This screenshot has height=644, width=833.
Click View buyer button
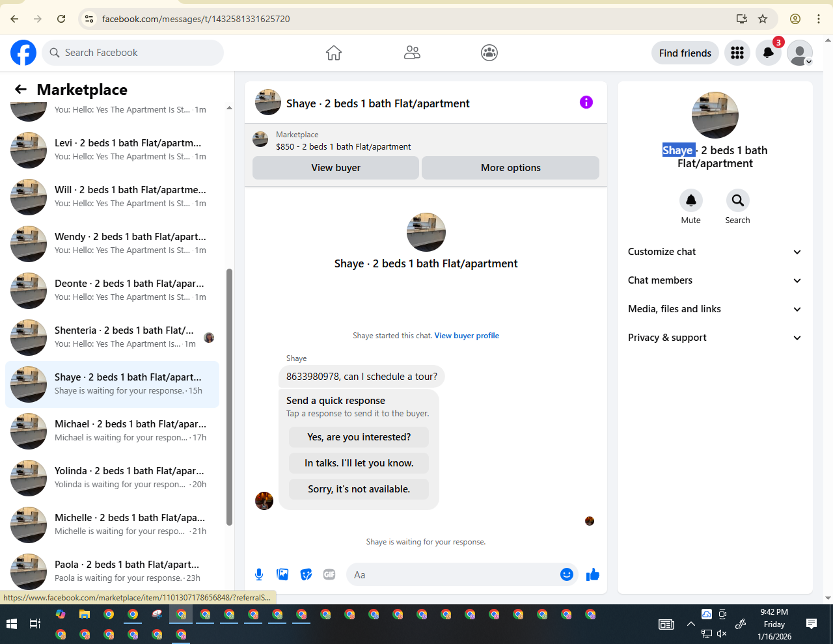coord(336,168)
